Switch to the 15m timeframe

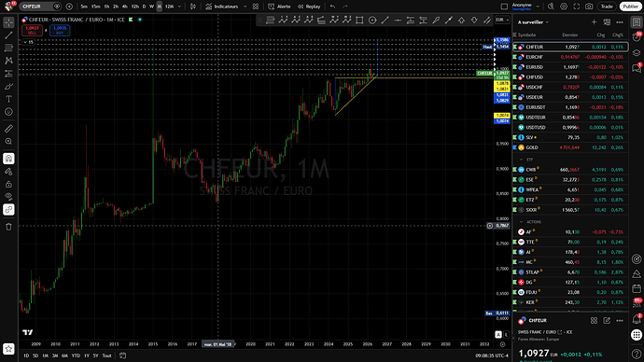point(96,7)
